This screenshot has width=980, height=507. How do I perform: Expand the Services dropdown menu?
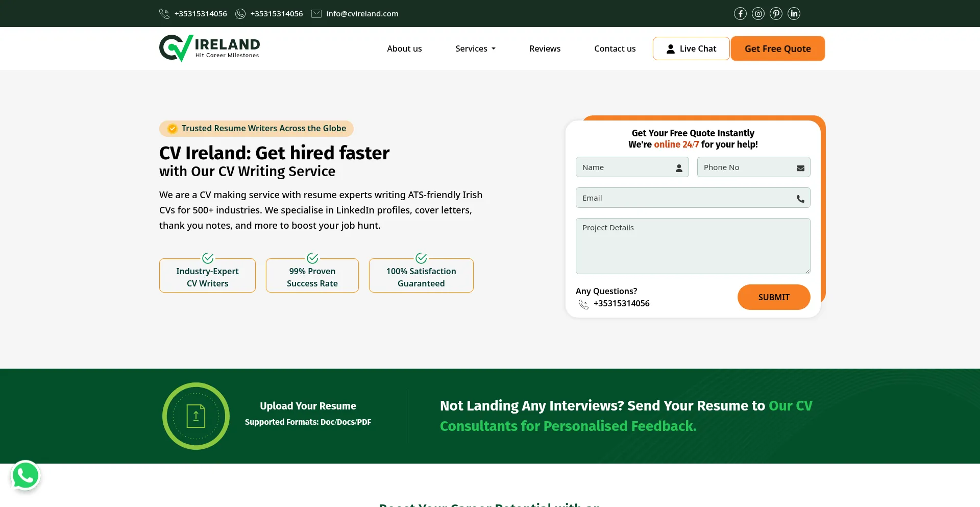coord(475,49)
